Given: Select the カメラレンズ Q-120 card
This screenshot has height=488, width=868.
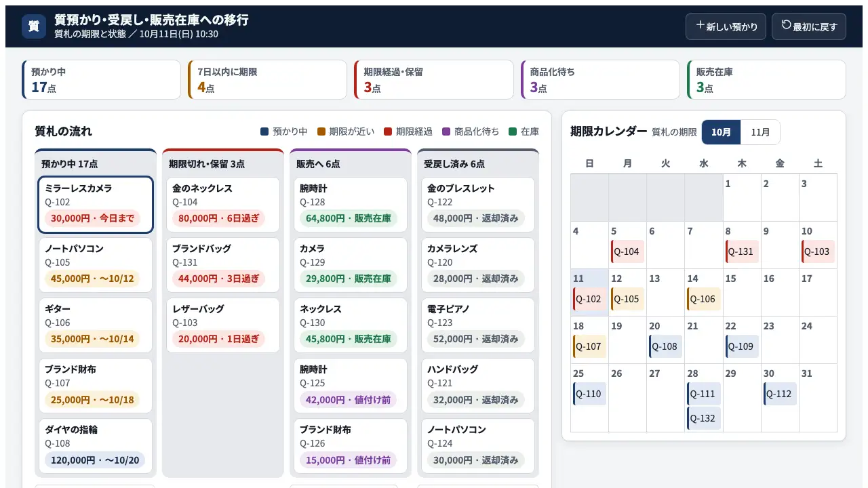Looking at the screenshot, I should click(478, 265).
